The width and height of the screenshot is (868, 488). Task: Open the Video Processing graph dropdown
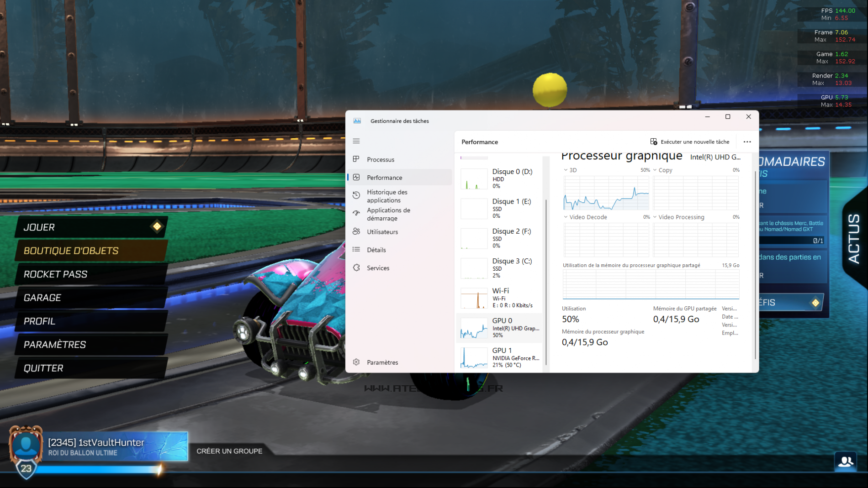tap(655, 217)
